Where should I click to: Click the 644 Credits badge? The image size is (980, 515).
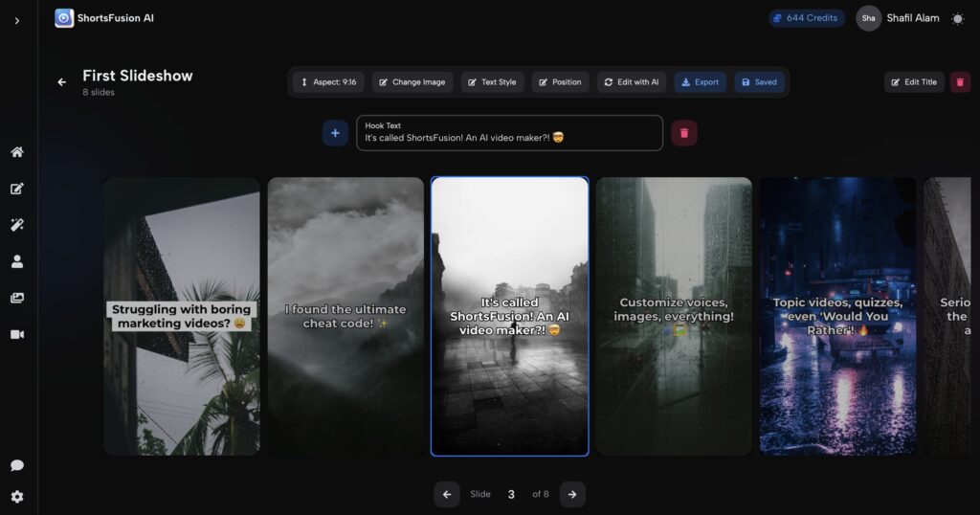pyautogui.click(x=806, y=18)
